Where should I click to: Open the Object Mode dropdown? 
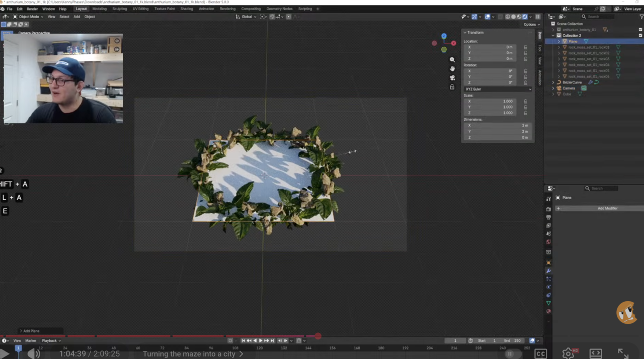pyautogui.click(x=29, y=17)
